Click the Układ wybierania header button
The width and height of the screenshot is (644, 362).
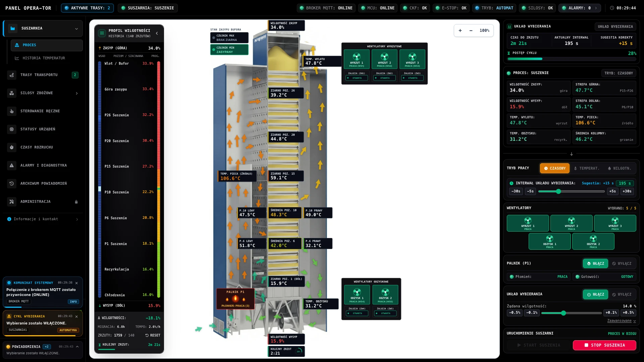pos(615,26)
